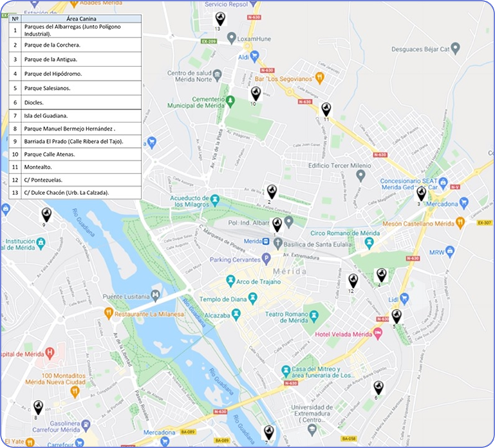Click Centro de salud Mérida Norte pin

[x=217, y=75]
